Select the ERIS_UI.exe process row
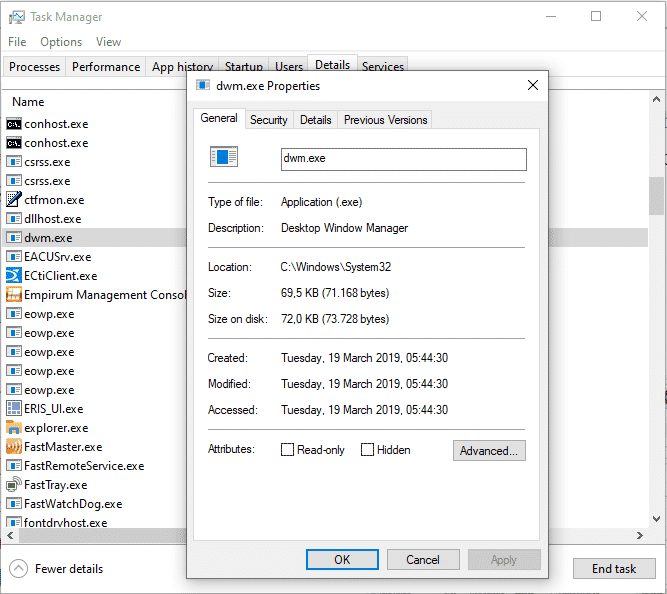 tap(94, 408)
